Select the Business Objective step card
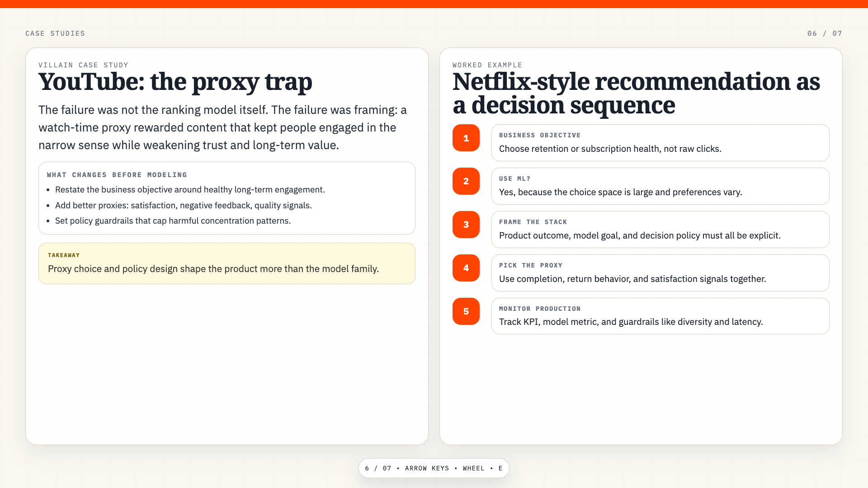The height and width of the screenshot is (488, 868). [660, 143]
